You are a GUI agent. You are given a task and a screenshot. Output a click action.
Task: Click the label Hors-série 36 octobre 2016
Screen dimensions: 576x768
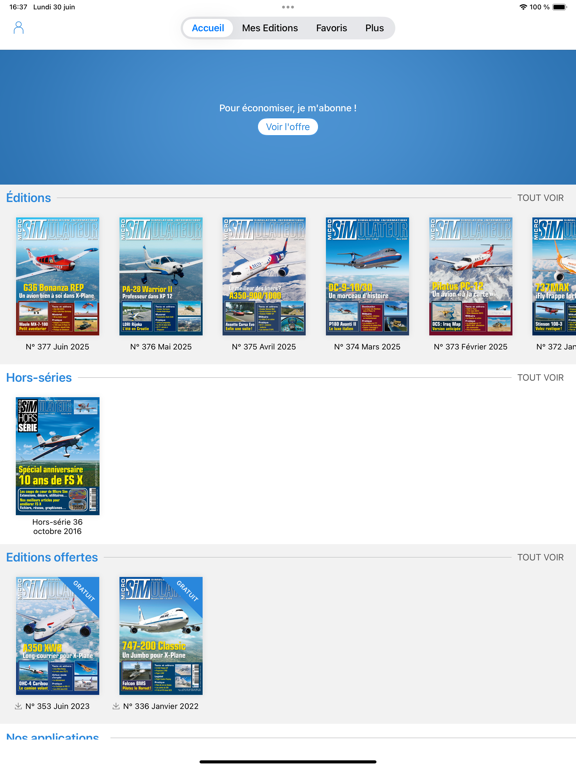[57, 527]
